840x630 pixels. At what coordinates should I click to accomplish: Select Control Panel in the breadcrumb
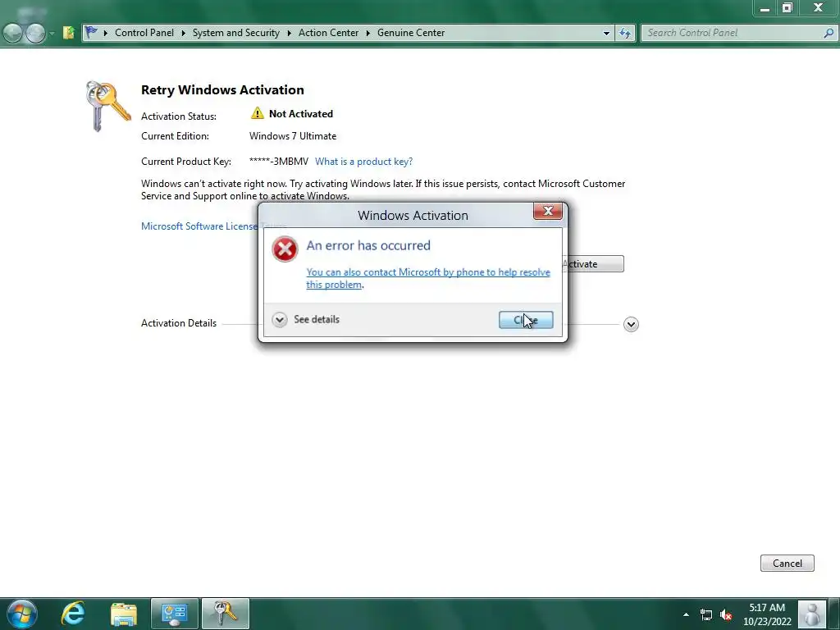pos(144,33)
